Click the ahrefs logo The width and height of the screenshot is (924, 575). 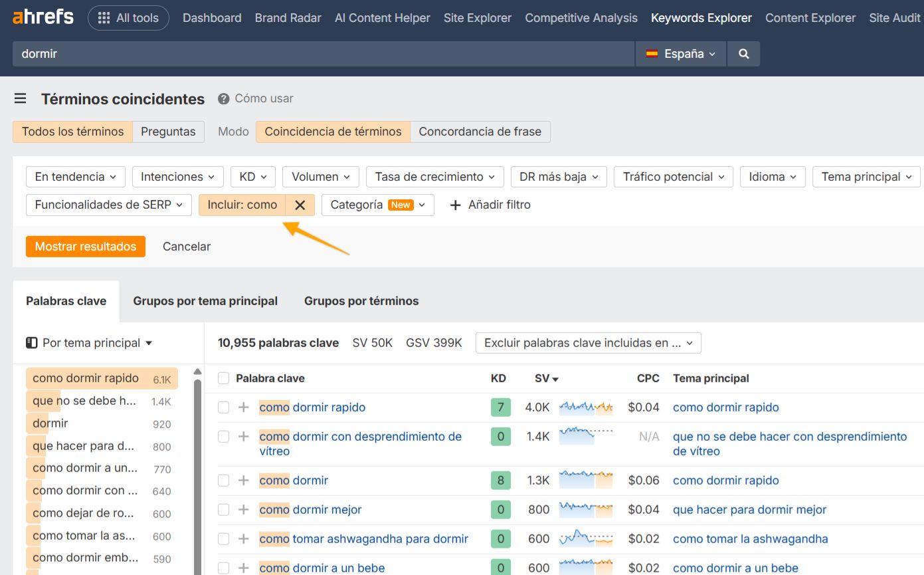tap(43, 18)
